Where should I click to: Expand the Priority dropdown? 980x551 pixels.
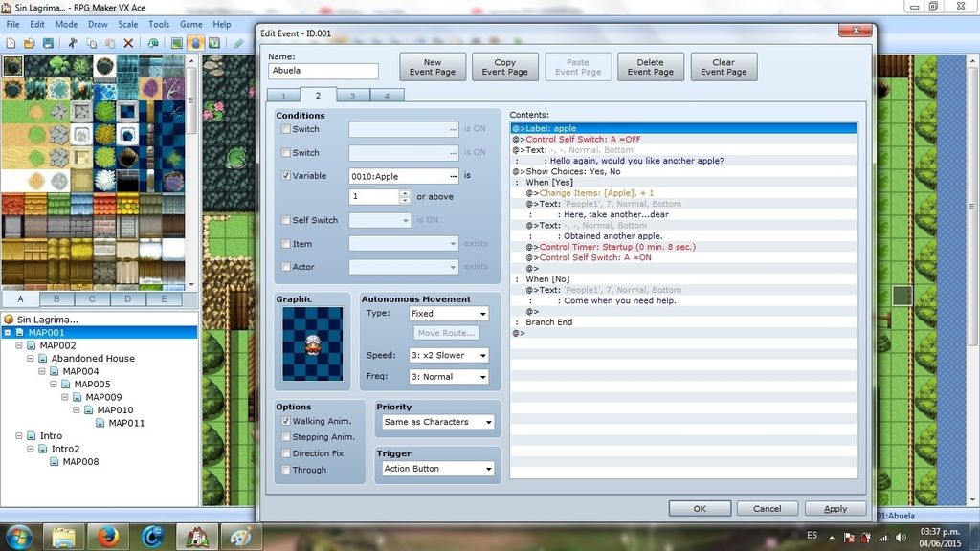pos(437,422)
